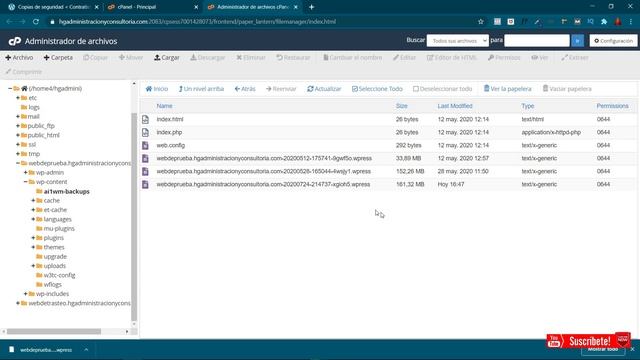Viewport: 640px width, 360px height.
Task: Click Un nivel arriba link
Action: [x=201, y=89]
